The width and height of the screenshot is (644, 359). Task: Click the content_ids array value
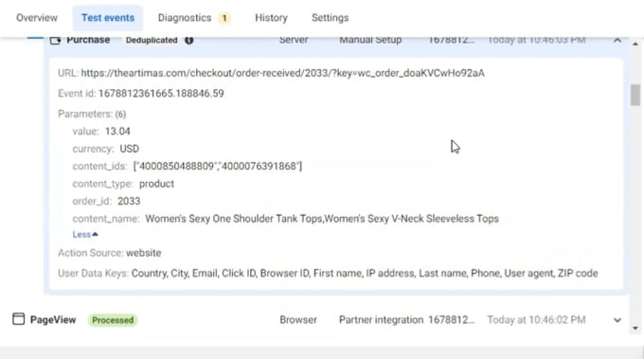tap(218, 167)
